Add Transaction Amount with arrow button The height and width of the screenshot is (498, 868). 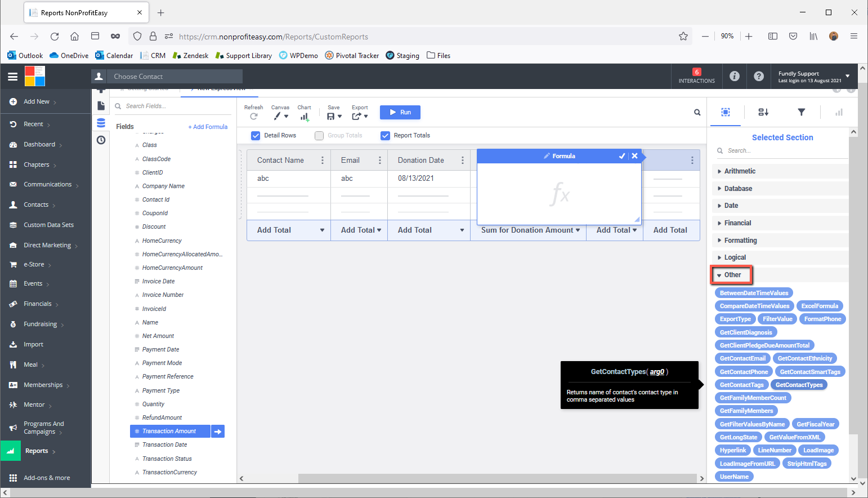pos(218,432)
